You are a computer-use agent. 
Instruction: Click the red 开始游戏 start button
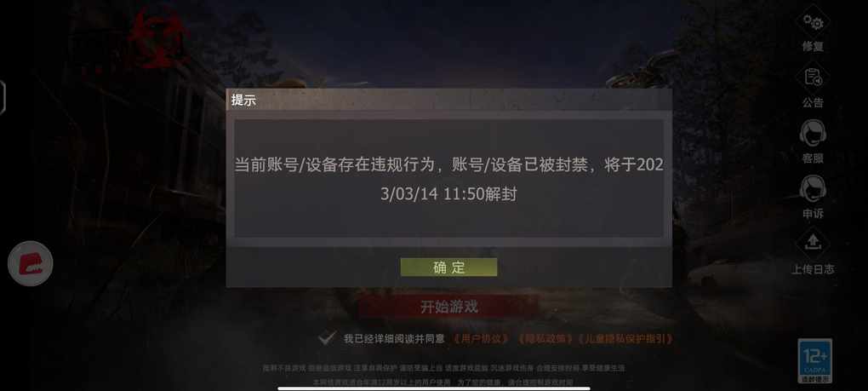point(448,307)
